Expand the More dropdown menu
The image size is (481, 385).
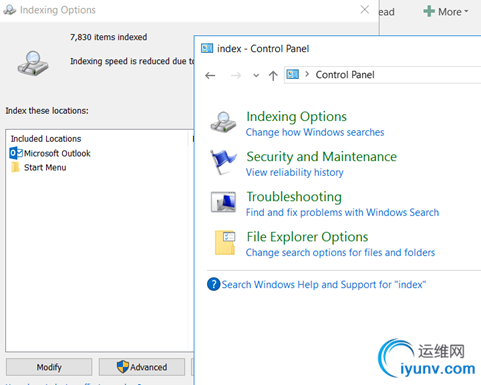coord(446,12)
